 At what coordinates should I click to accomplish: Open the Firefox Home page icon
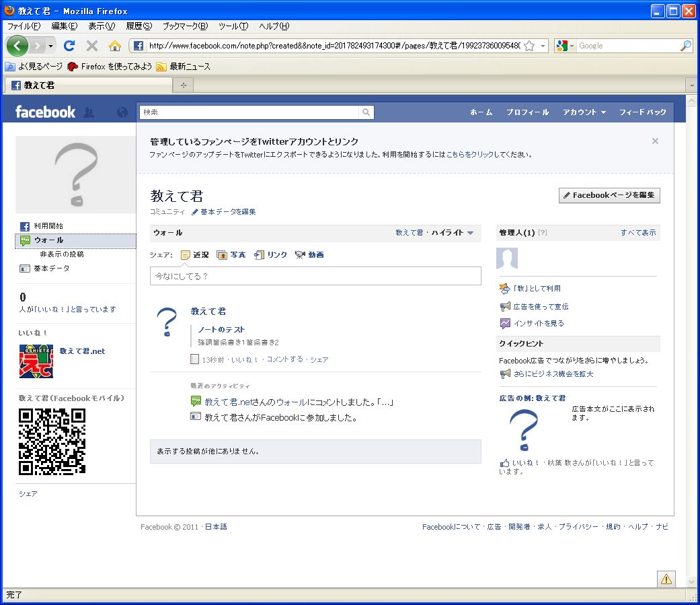tap(115, 46)
